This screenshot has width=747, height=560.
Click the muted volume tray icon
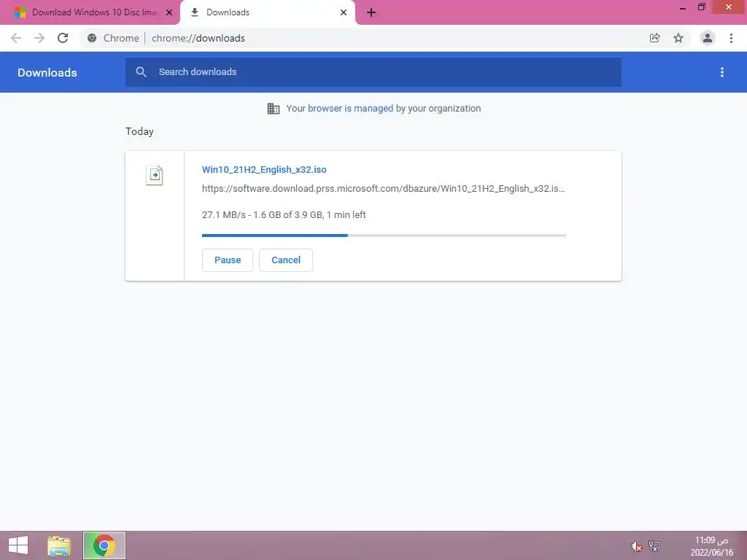[636, 546]
